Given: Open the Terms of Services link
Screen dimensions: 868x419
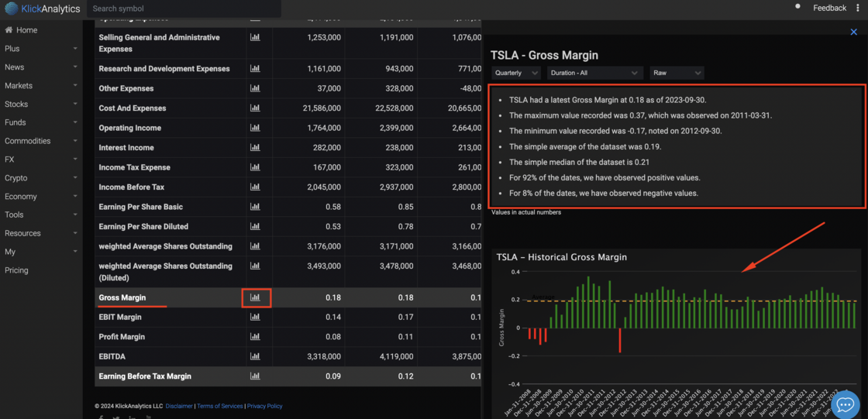Looking at the screenshot, I should [x=220, y=406].
